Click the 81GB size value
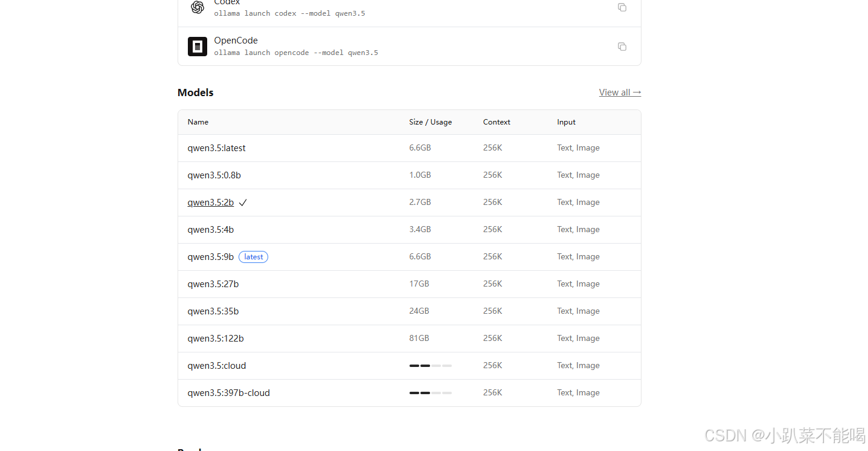The width and height of the screenshot is (868, 451). pyautogui.click(x=419, y=339)
